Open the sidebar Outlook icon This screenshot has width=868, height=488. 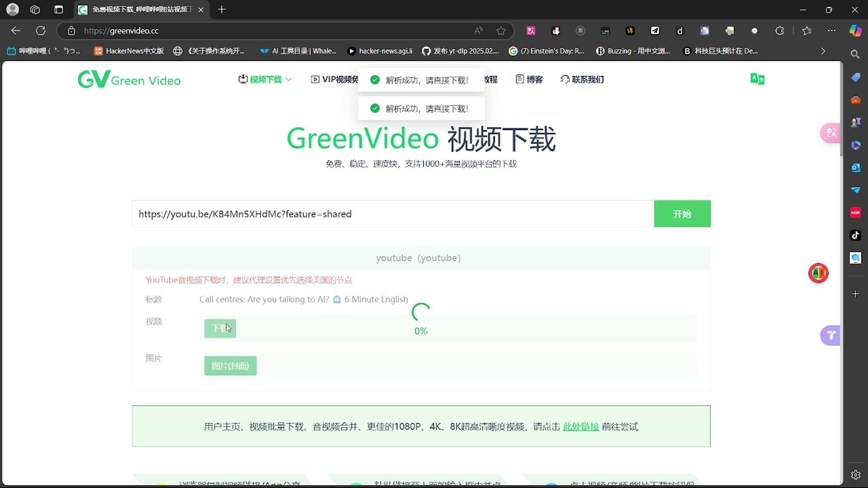click(x=855, y=168)
